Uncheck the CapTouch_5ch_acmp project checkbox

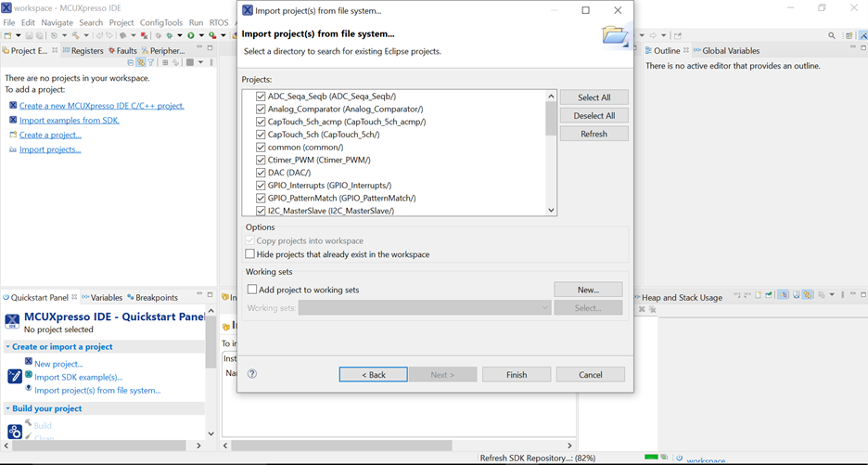coord(261,122)
